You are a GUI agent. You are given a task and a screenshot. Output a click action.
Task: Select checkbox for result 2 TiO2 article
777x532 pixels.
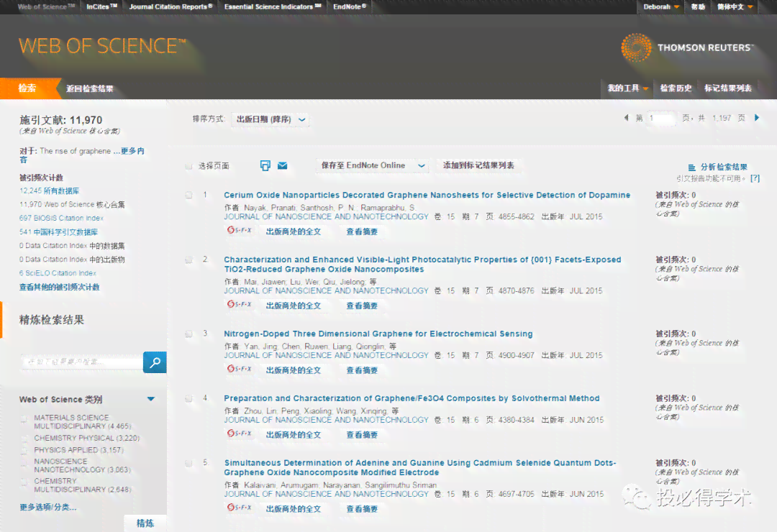tap(188, 260)
